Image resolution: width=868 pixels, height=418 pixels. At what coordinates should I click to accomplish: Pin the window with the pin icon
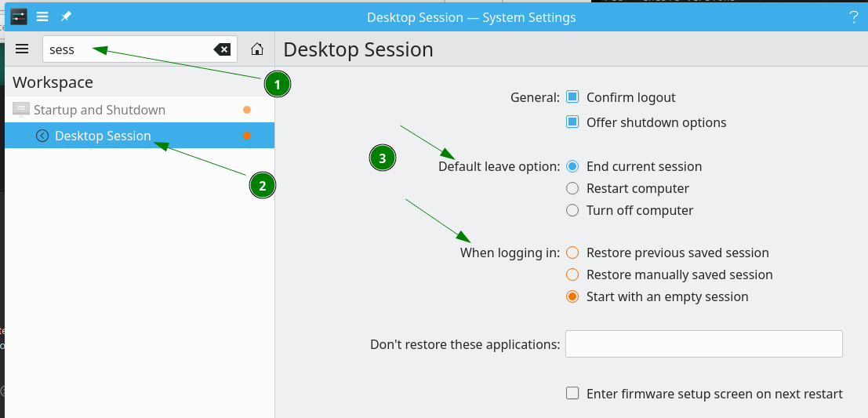(x=66, y=16)
